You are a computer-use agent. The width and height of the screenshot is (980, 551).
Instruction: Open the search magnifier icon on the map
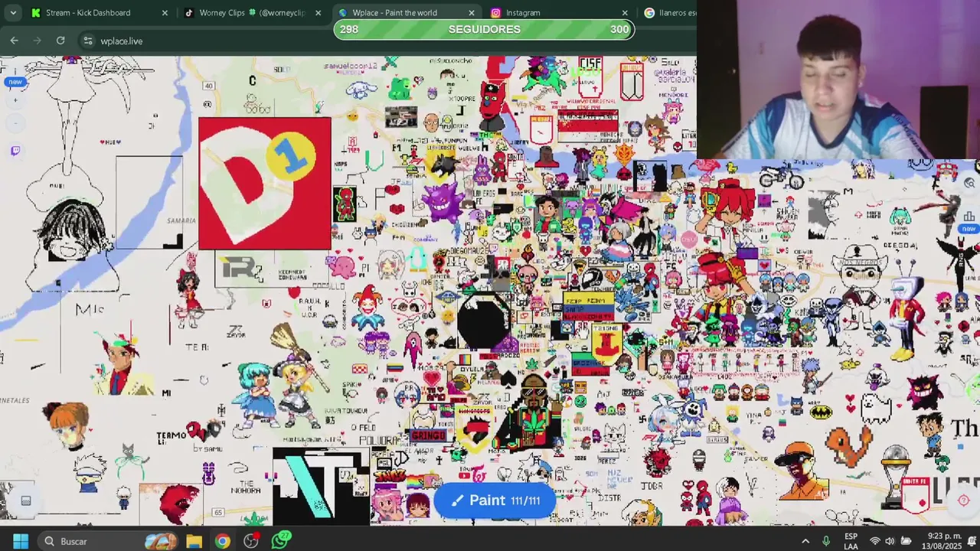tap(969, 183)
